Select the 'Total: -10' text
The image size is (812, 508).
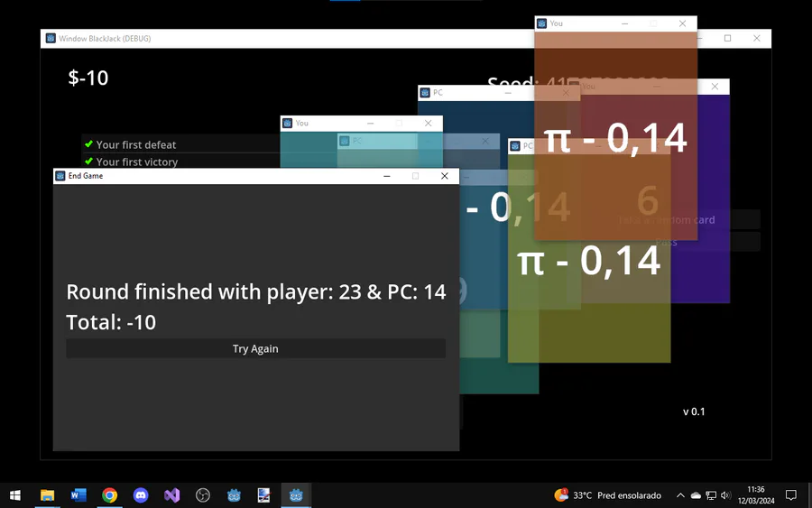(111, 322)
